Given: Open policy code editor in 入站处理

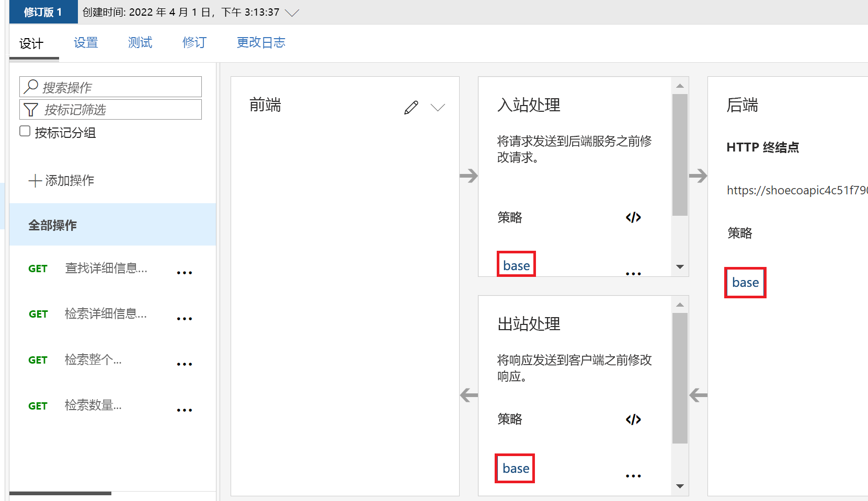Looking at the screenshot, I should click(633, 217).
